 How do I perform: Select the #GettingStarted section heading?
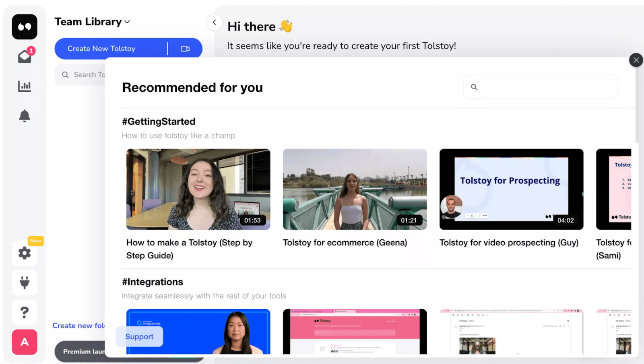point(159,121)
